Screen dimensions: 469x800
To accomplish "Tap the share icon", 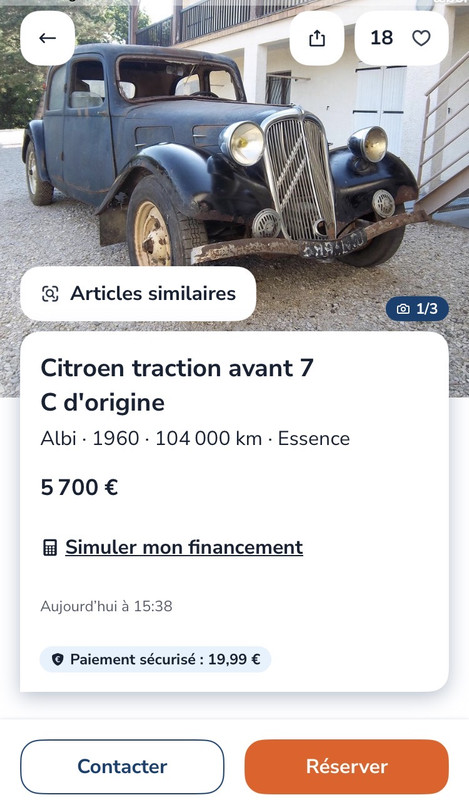I will coord(317,38).
